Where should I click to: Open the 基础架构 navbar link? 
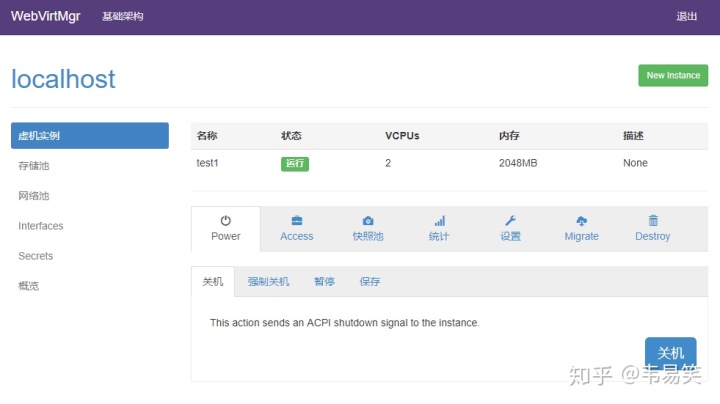pos(123,17)
